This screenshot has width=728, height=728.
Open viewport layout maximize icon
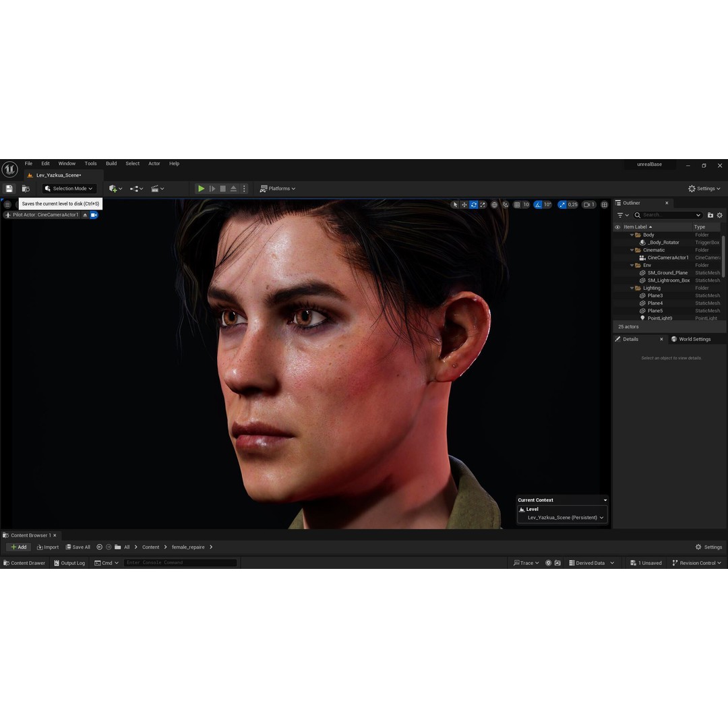click(604, 204)
